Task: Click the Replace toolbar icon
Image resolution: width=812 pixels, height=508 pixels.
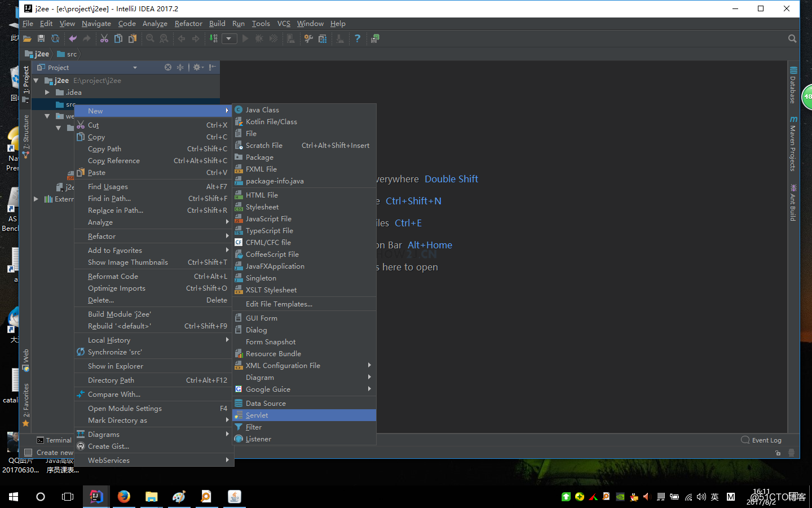Action: click(164, 38)
